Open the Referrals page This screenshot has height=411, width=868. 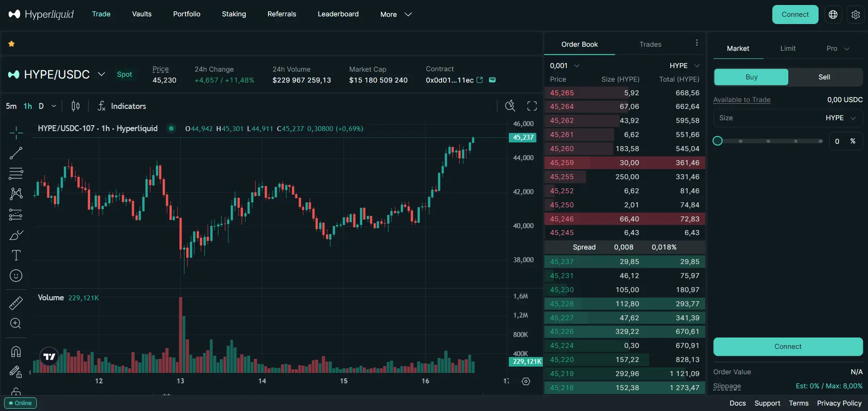[282, 14]
